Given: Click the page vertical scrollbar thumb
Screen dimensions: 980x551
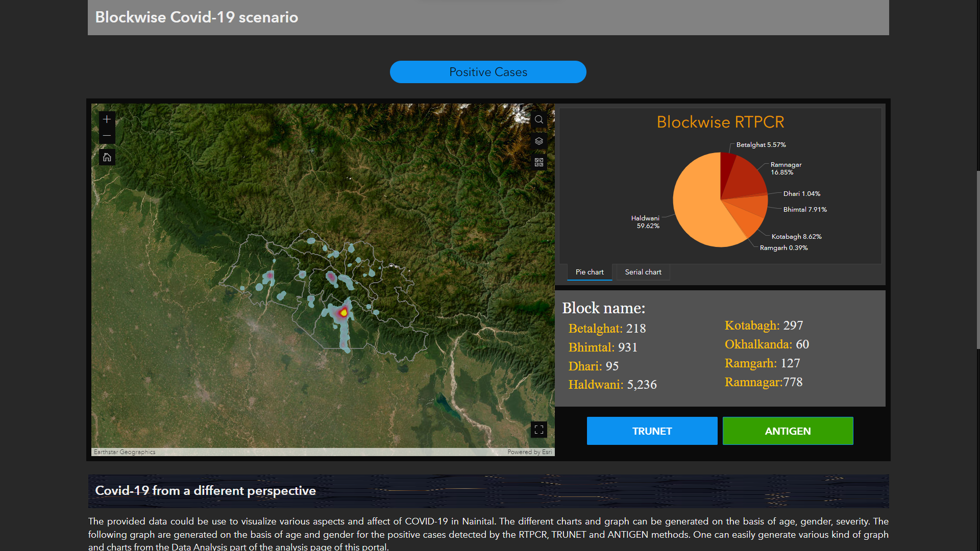Looking at the screenshot, I should 978,259.
